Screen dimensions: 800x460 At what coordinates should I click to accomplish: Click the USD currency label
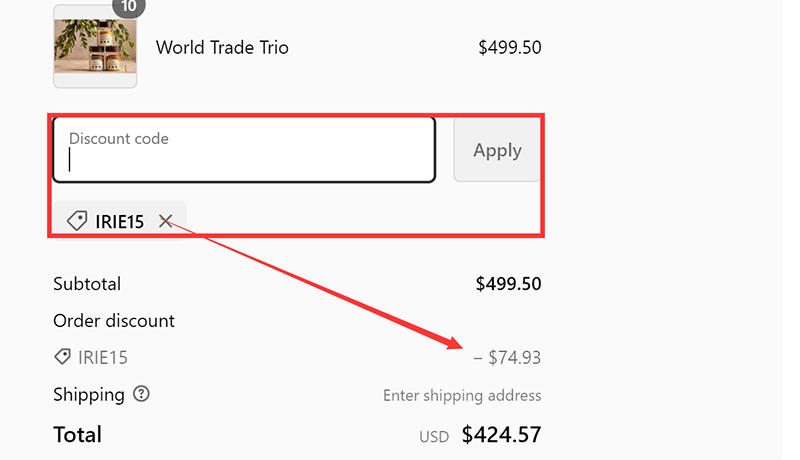435,436
